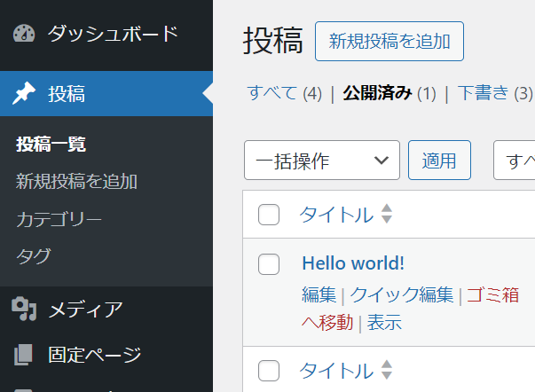Click the 固定ページ pages icon
This screenshot has width=535, height=392.
pos(23,355)
